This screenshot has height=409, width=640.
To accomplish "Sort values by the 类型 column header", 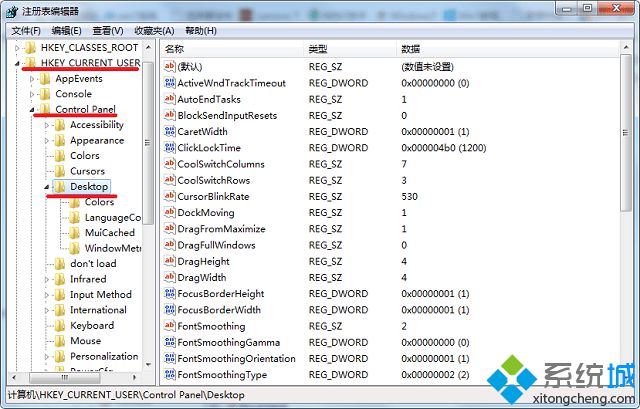I will (x=350, y=49).
